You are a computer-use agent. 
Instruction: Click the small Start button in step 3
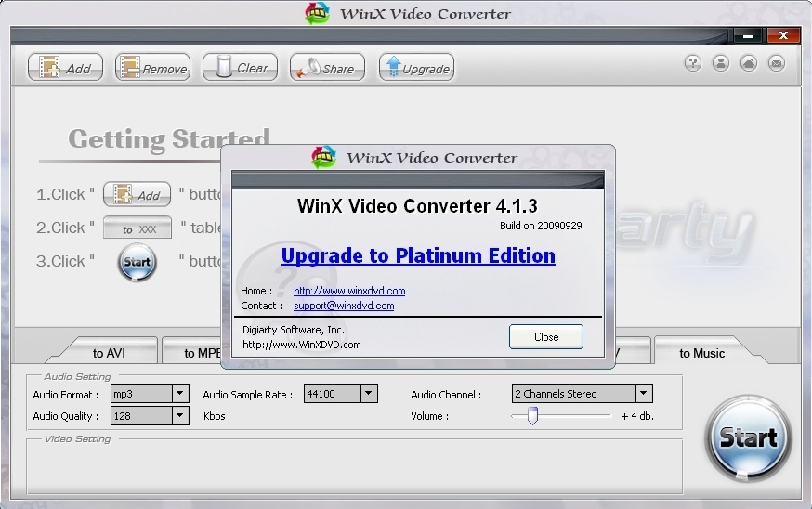tap(137, 262)
